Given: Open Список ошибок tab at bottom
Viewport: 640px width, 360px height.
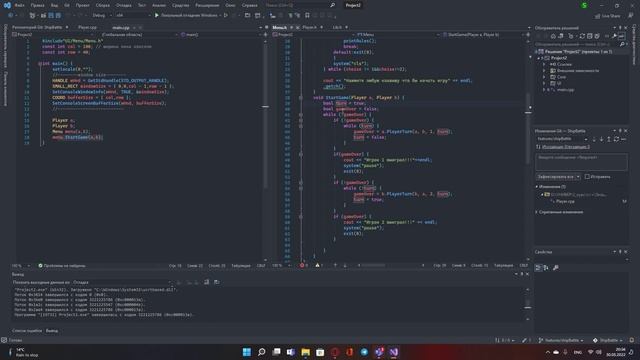Looking at the screenshot, I should (27, 331).
